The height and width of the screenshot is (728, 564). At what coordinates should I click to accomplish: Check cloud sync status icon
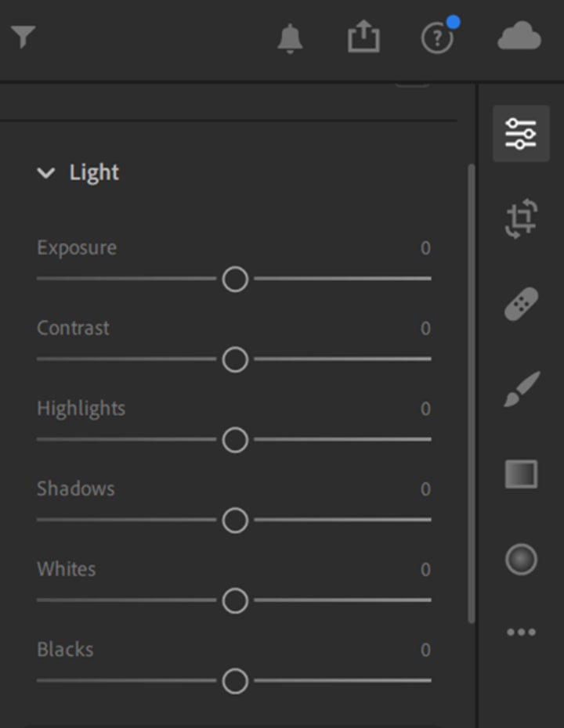(x=519, y=37)
